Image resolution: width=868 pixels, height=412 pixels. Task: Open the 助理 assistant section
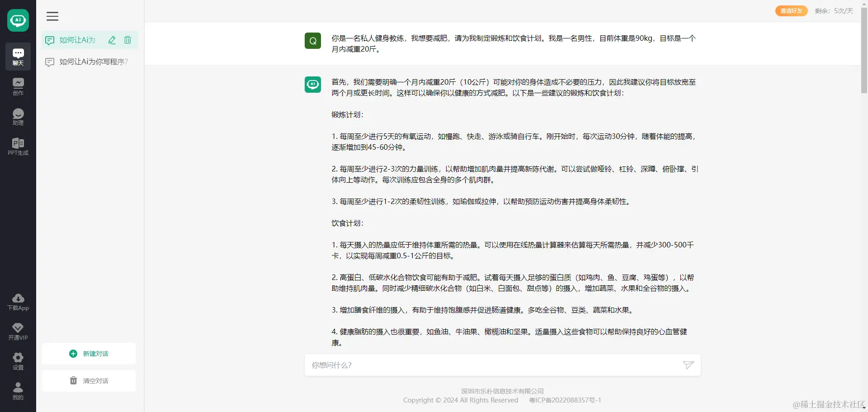coord(18,116)
